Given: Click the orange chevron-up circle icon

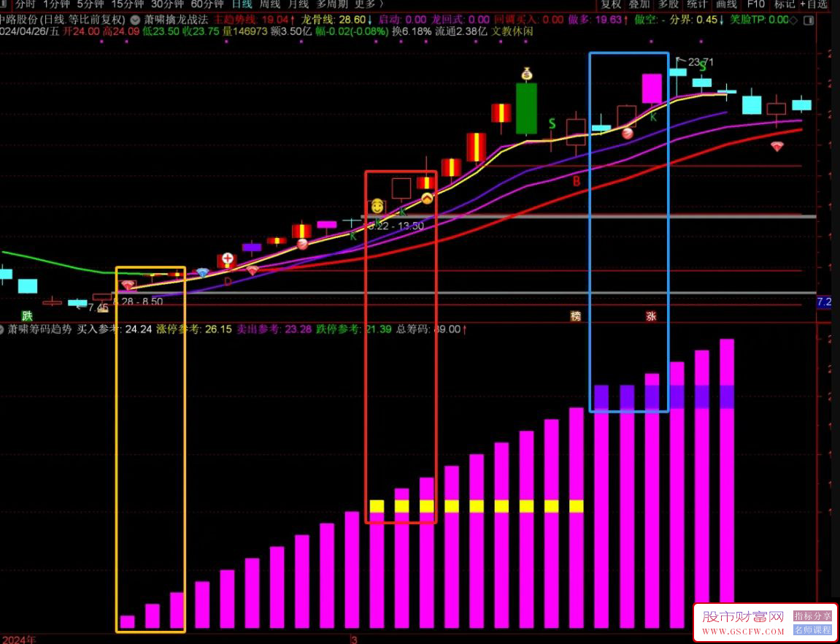Looking at the screenshot, I should coord(427,198).
